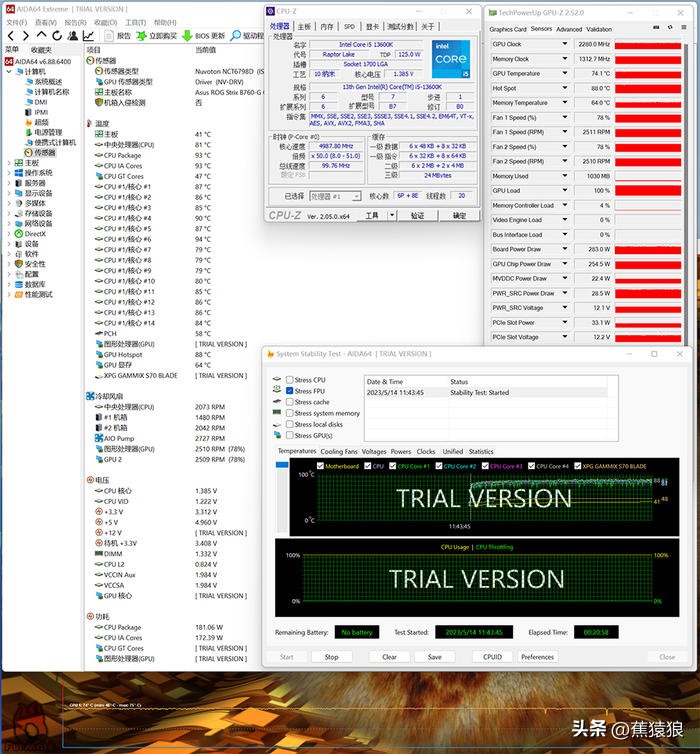
Task: Switch to GPU-Z Advanced tab
Action: pos(569,29)
